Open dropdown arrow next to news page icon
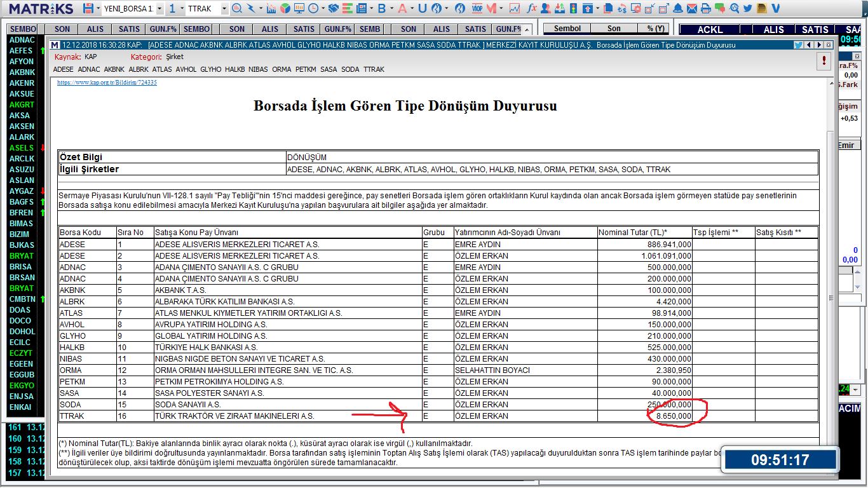This screenshot has width=868, height=488. [x=372, y=8]
